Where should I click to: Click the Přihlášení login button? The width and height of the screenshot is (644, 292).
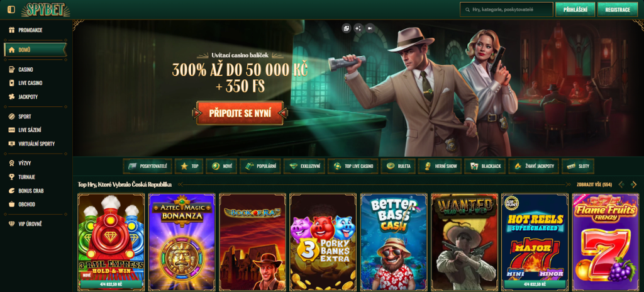575,9
